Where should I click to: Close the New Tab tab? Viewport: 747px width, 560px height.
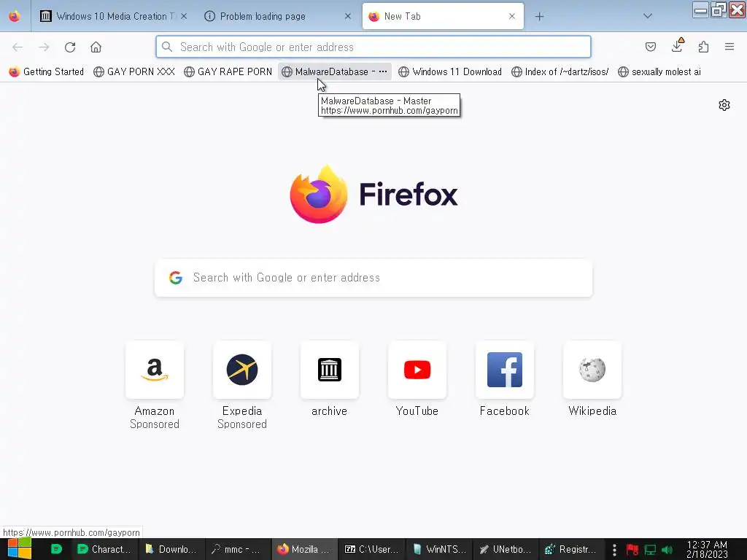pyautogui.click(x=511, y=16)
